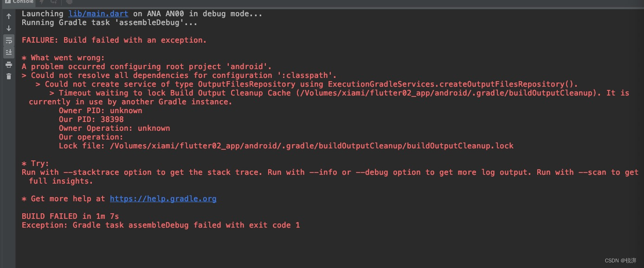Screen dimensions: 644x268
Task: Click the '* Try:' line
Action: click(35, 164)
